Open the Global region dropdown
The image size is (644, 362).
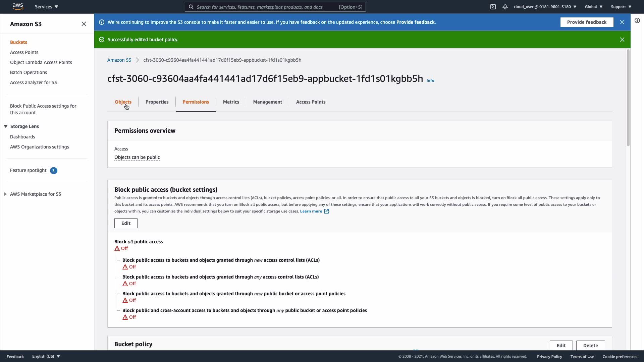[x=593, y=7]
